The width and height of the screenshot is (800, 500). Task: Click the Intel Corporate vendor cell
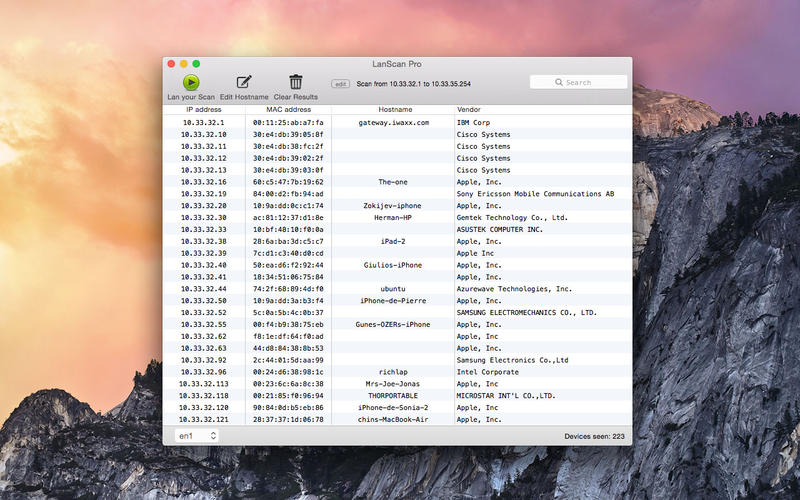[x=487, y=372]
